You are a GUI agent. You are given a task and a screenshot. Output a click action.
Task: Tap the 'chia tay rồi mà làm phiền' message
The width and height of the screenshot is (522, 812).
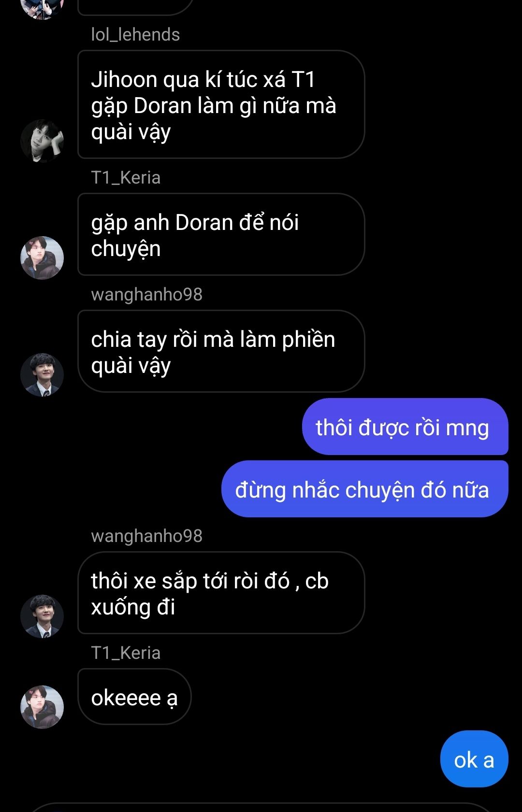[x=221, y=351]
